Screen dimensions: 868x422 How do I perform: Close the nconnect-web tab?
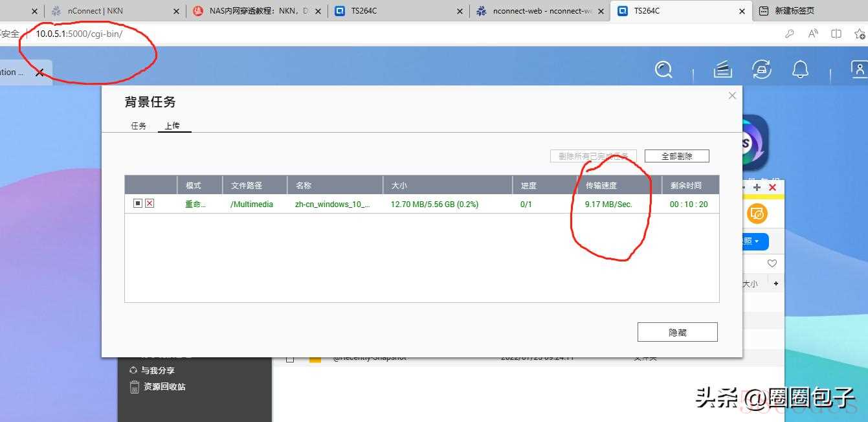(601, 11)
